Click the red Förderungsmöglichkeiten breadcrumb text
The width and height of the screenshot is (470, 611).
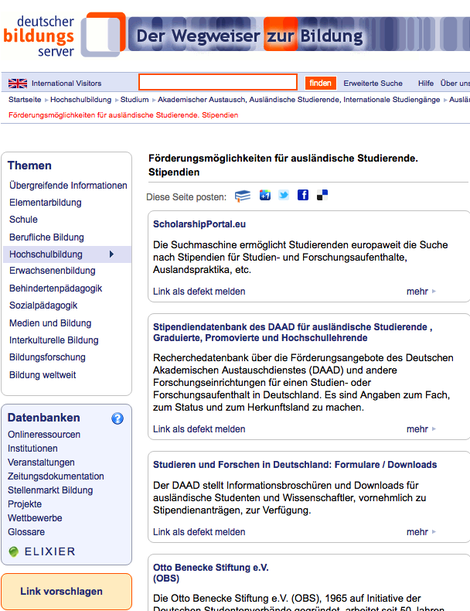123,115
